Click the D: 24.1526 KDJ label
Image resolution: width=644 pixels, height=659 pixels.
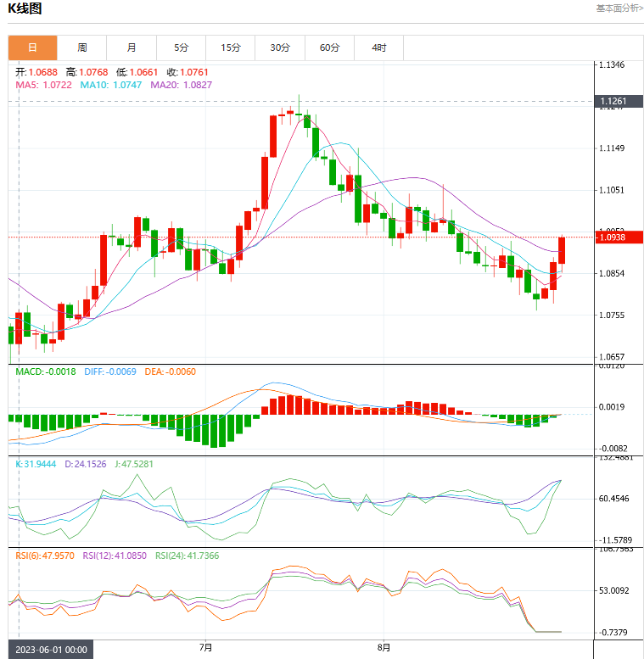click(86, 464)
